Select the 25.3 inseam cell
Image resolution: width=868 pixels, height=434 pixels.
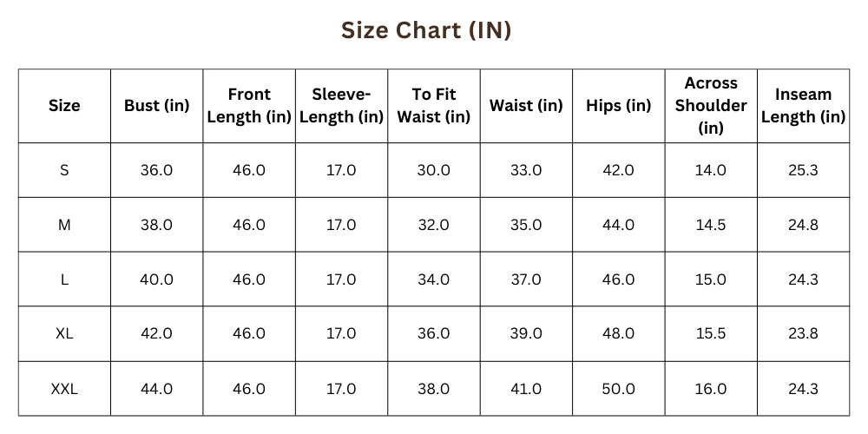pyautogui.click(x=803, y=170)
